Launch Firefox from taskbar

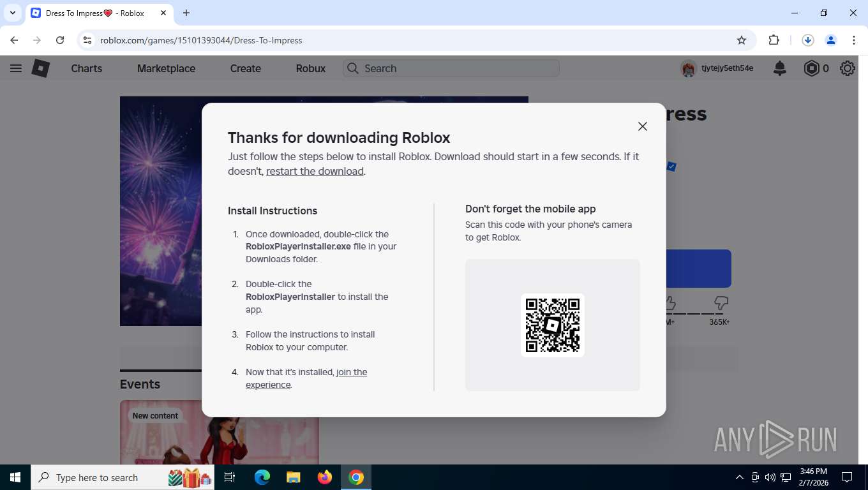pos(325,477)
